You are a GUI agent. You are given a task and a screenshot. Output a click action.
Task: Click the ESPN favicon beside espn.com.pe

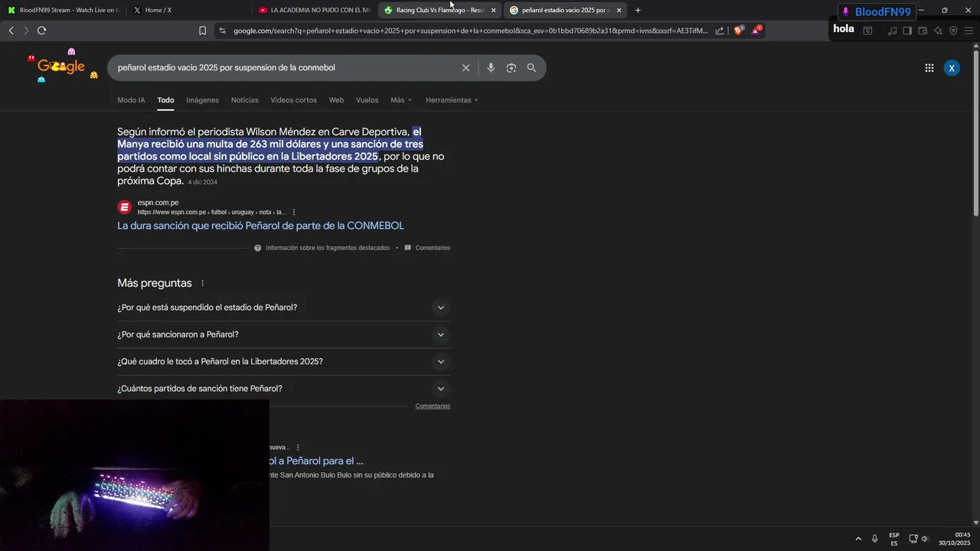[125, 207]
